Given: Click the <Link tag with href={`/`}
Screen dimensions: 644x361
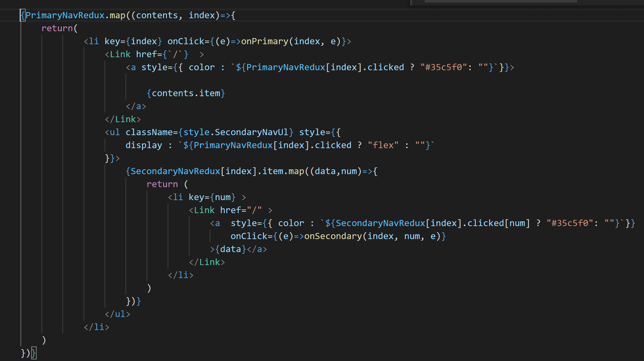Looking at the screenshot, I should pyautogui.click(x=118, y=54).
